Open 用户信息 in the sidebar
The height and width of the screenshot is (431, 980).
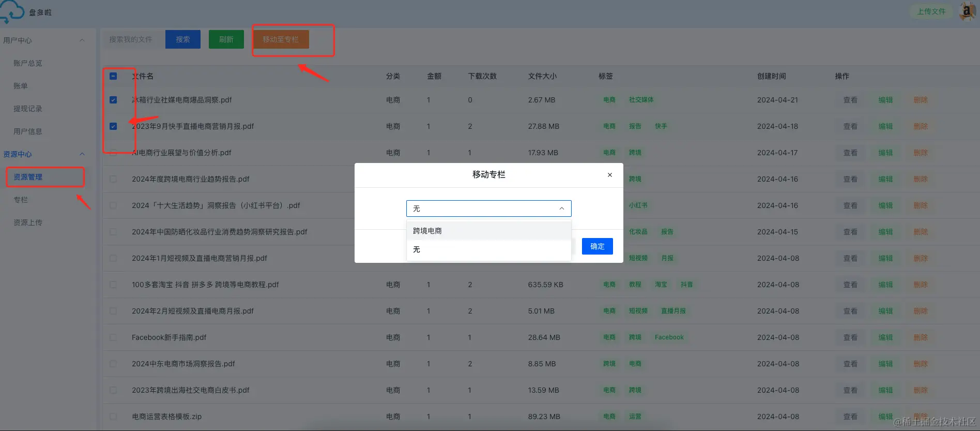click(x=28, y=131)
